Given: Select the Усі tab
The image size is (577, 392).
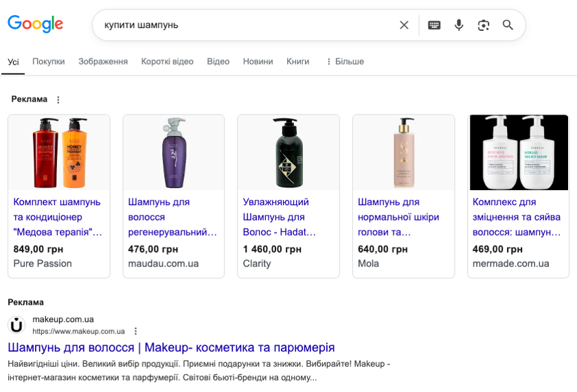Looking at the screenshot, I should pos(13,62).
